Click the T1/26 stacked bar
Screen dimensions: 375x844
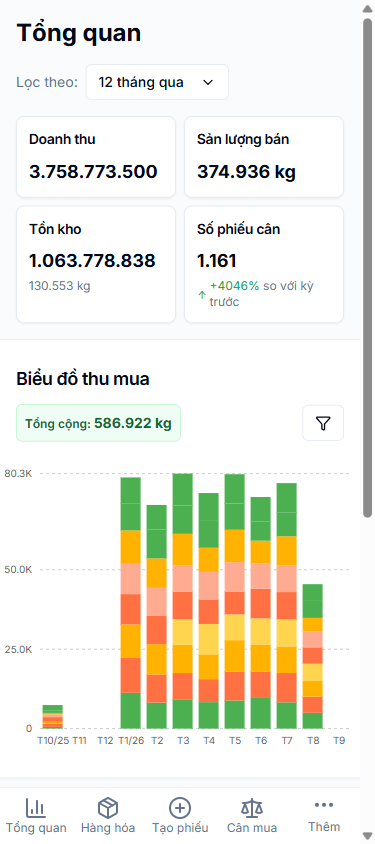pyautogui.click(x=130, y=603)
